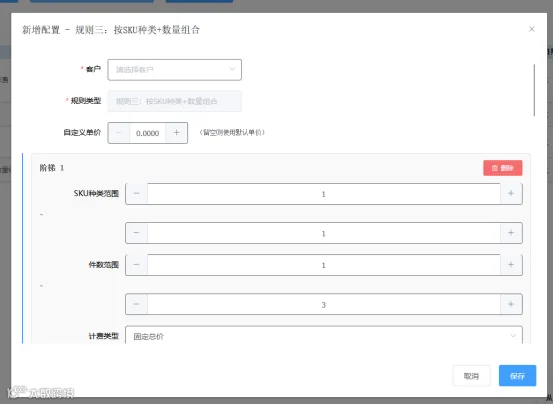
Task: Increase SKU种类范围 maximum with plus icon
Action: coord(511,233)
